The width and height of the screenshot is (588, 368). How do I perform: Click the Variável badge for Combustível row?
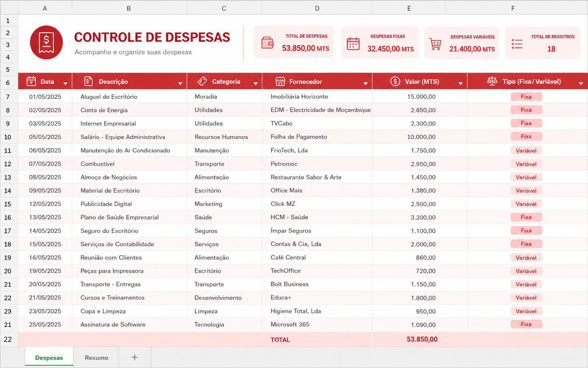526,164
